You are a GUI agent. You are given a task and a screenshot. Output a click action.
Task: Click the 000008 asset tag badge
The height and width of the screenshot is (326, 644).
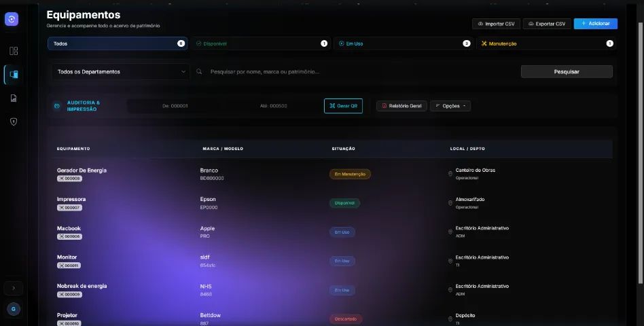click(69, 179)
